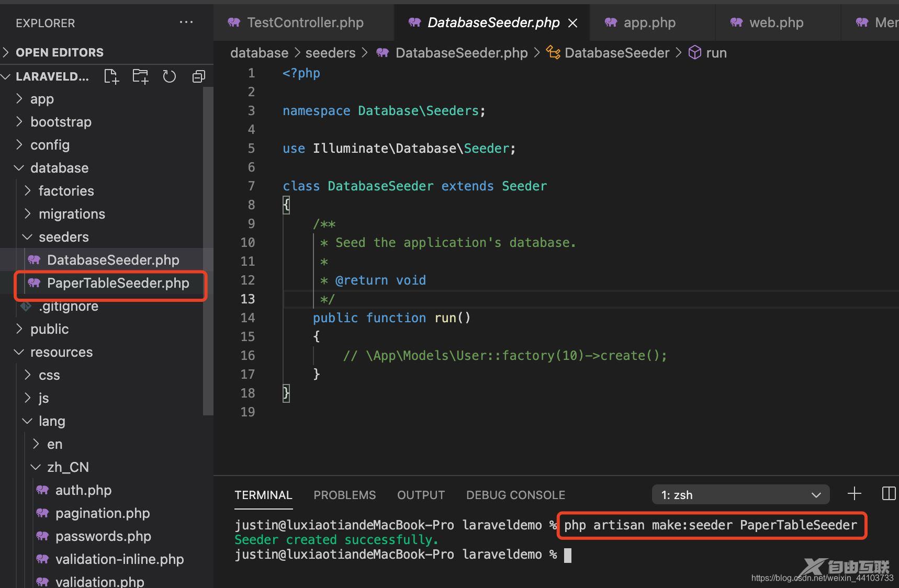899x588 pixels.
Task: Open the terminal shell selector dropdown
Action: (740, 494)
